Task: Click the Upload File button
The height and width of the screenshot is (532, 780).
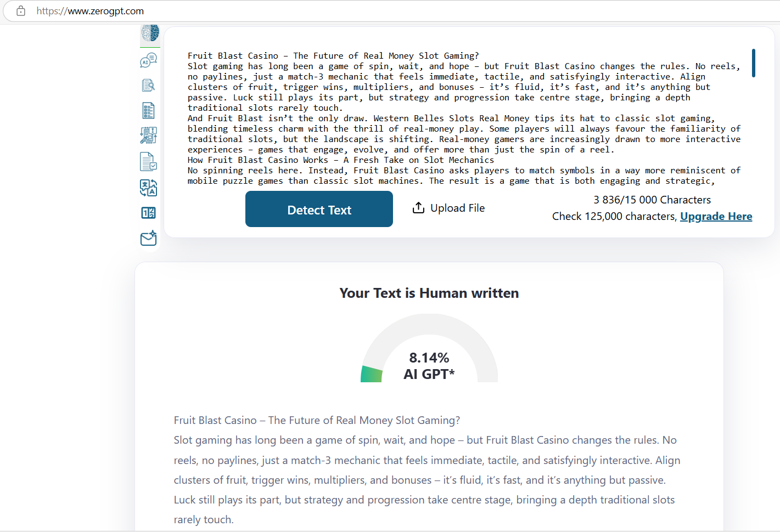Action: [x=448, y=208]
